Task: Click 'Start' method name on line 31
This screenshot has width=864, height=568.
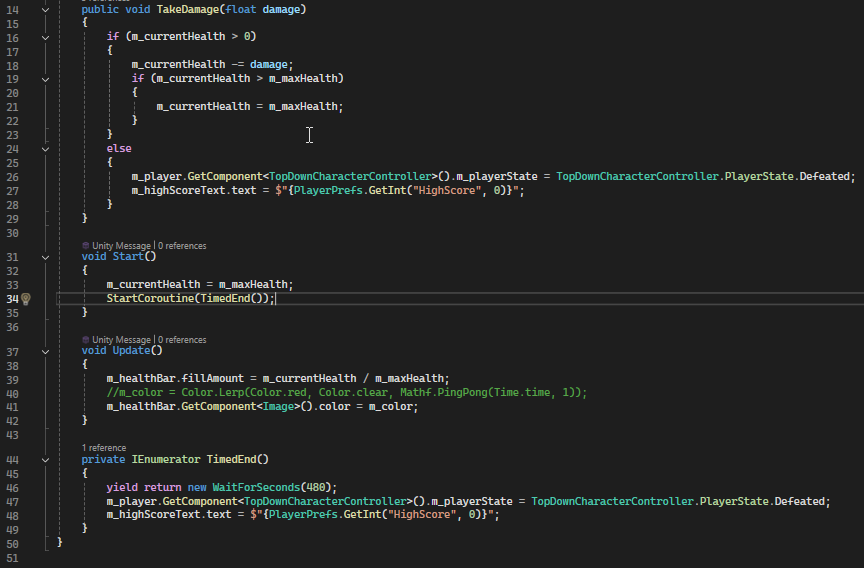Action: click(128, 256)
